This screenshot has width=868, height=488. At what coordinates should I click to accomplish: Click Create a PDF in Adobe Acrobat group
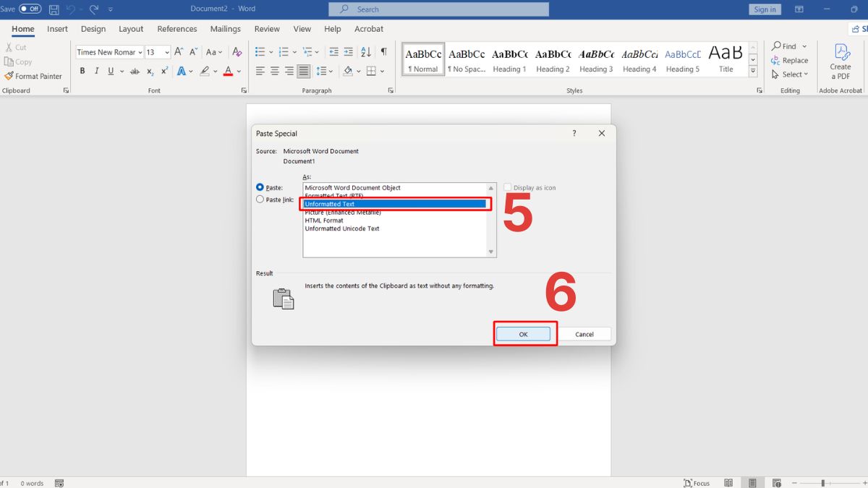pyautogui.click(x=840, y=61)
